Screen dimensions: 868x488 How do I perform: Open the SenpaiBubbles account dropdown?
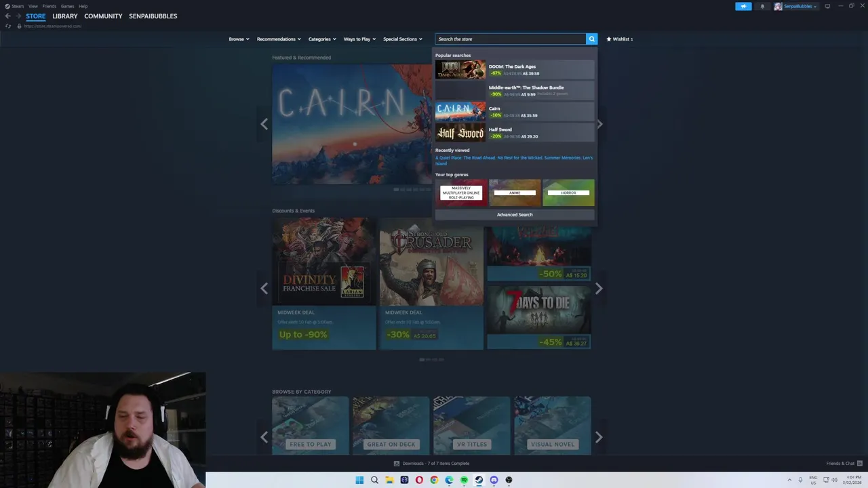click(800, 6)
